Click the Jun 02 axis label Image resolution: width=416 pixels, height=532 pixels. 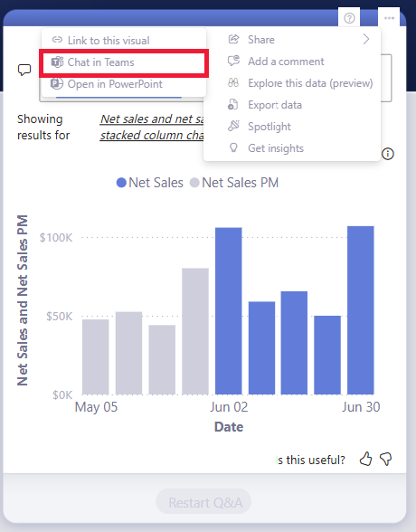[x=229, y=407]
